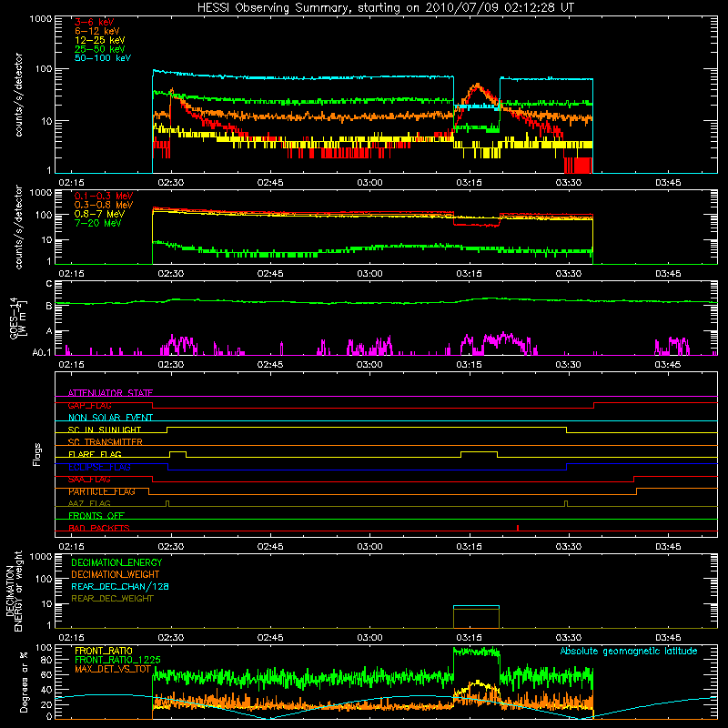Click the 7-20 MeV legend entry

tap(98, 223)
